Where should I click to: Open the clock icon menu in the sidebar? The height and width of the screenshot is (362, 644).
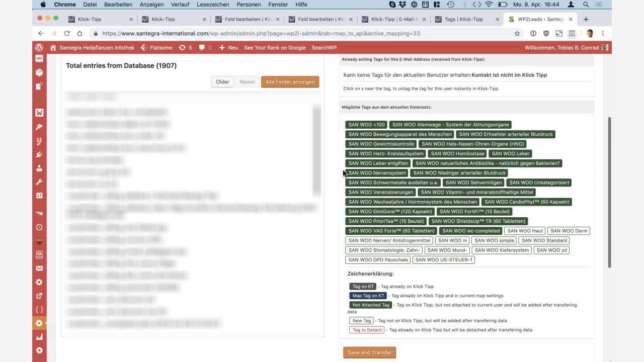click(x=39, y=227)
